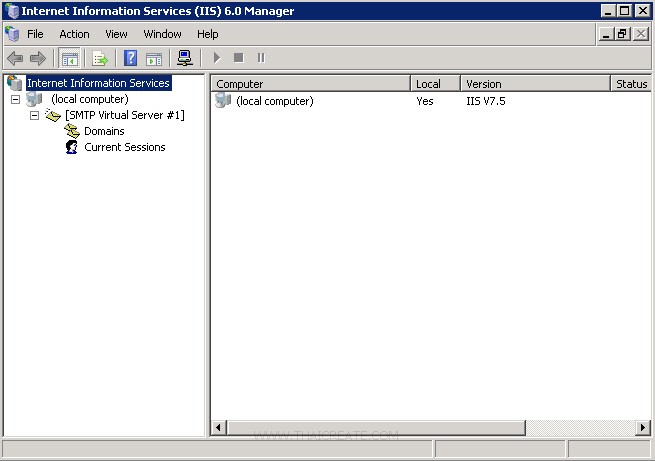Viewport: 655px width, 461px height.
Task: Stop item with the Stop toolbar button
Action: (239, 58)
